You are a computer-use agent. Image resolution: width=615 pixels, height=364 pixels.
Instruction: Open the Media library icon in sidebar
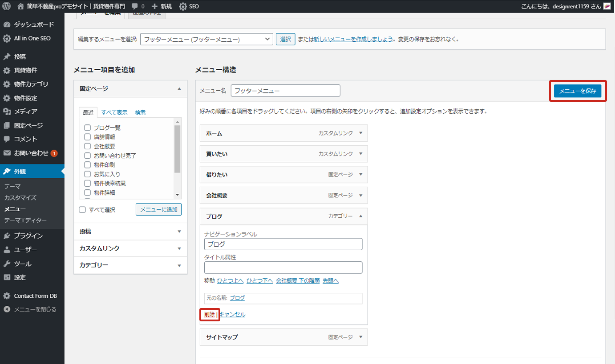7,112
